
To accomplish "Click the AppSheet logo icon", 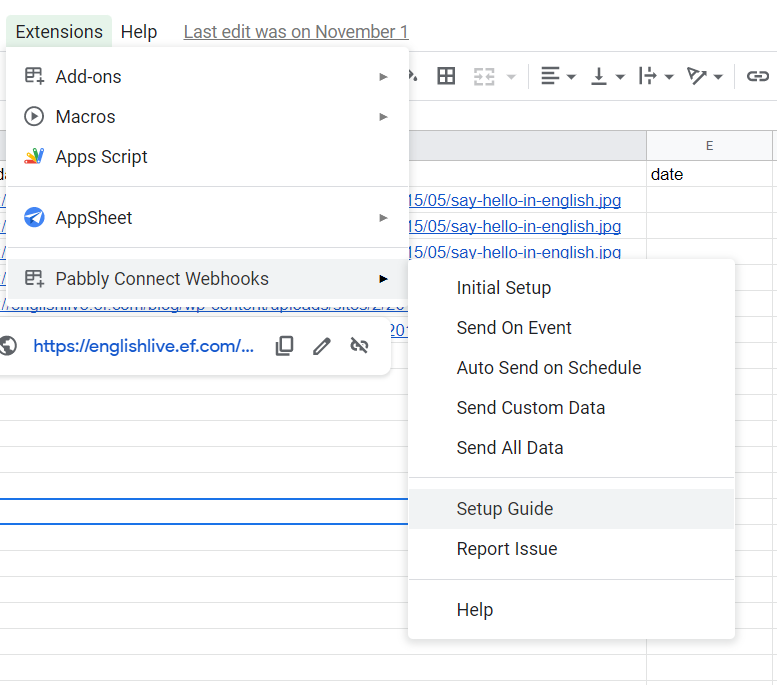I will coord(34,217).
